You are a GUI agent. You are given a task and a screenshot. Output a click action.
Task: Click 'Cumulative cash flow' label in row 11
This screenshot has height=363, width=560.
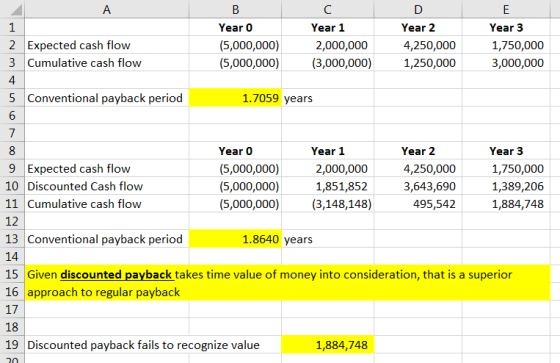(107, 204)
